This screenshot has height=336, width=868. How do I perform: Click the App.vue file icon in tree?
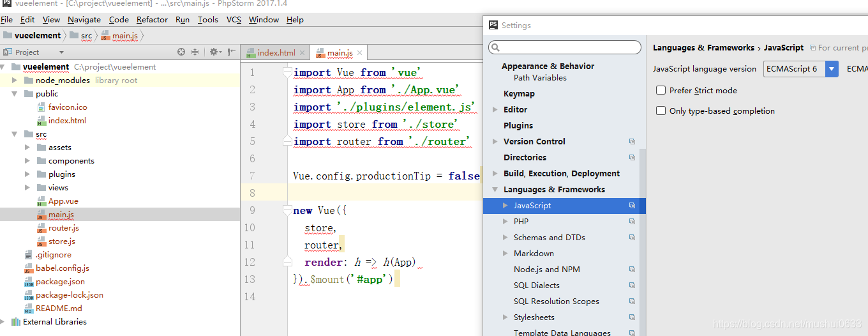click(41, 201)
